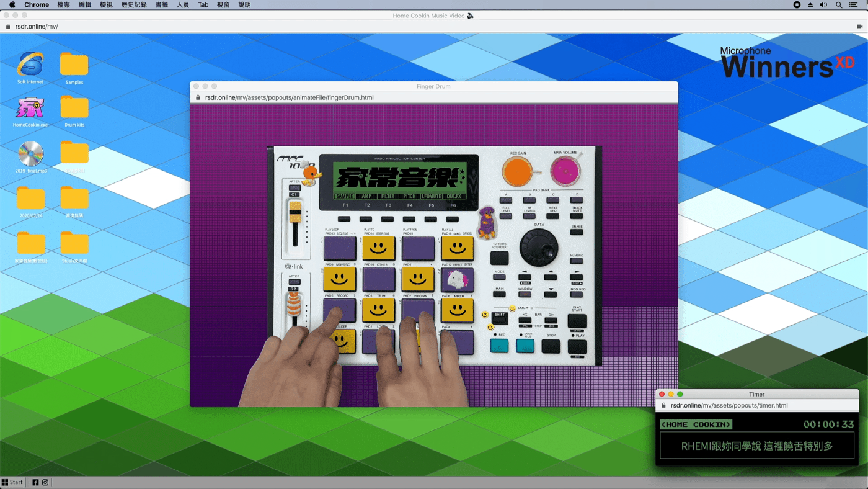Tap the purple PAD10 OTHER pad
The width and height of the screenshot is (868, 489).
click(378, 279)
